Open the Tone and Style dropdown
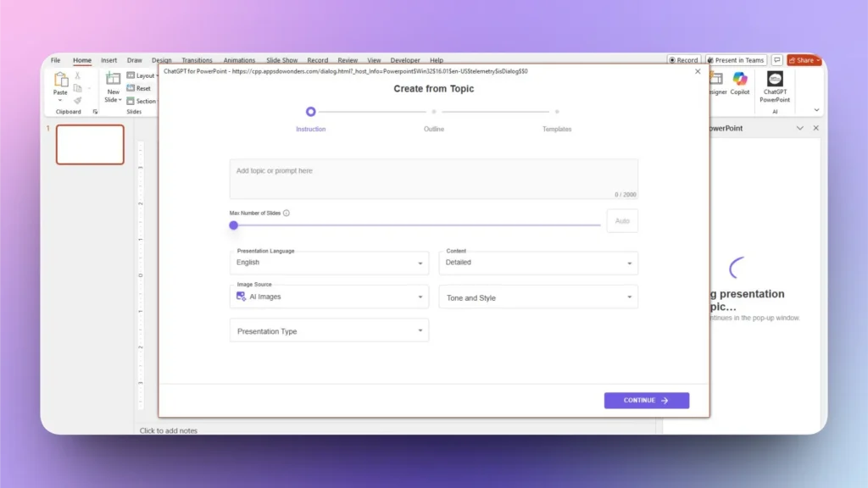This screenshot has height=488, width=868. pos(538,297)
